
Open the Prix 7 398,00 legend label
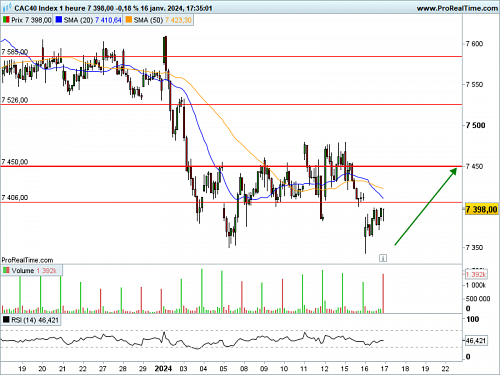tap(31, 20)
